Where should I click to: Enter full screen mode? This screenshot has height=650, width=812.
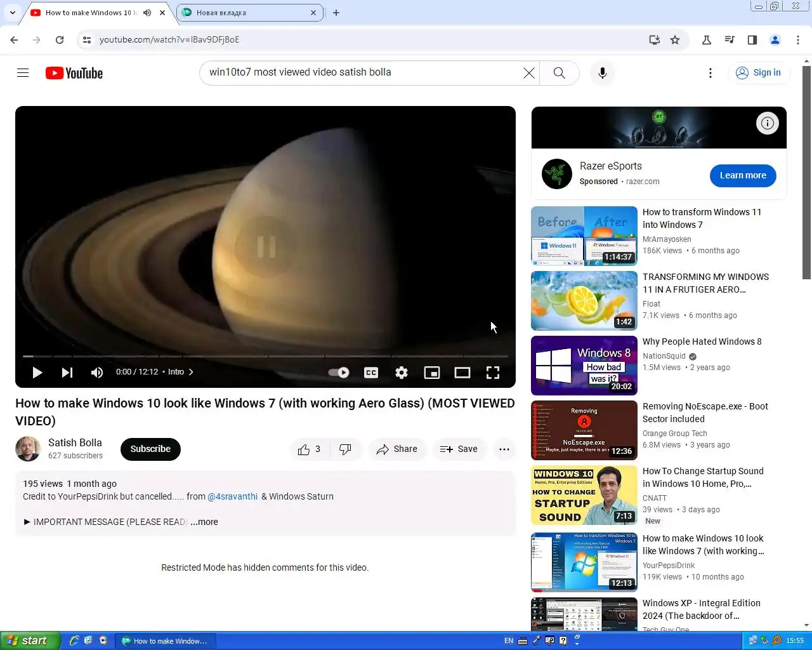pyautogui.click(x=493, y=373)
